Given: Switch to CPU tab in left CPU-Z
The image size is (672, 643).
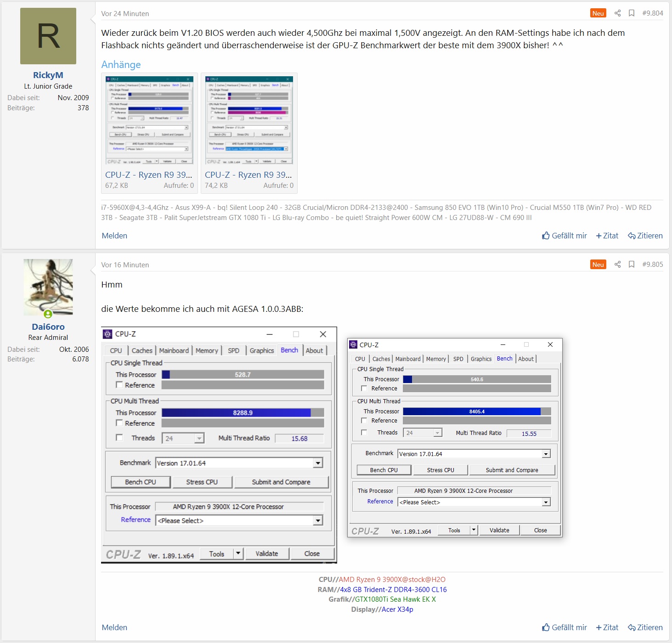Looking at the screenshot, I should pyautogui.click(x=116, y=350).
